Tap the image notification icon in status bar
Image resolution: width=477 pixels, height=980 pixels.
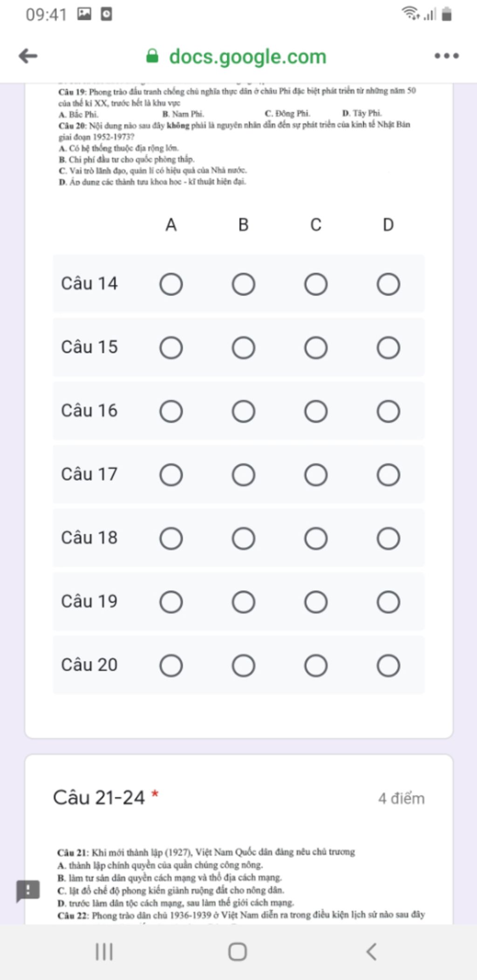84,14
